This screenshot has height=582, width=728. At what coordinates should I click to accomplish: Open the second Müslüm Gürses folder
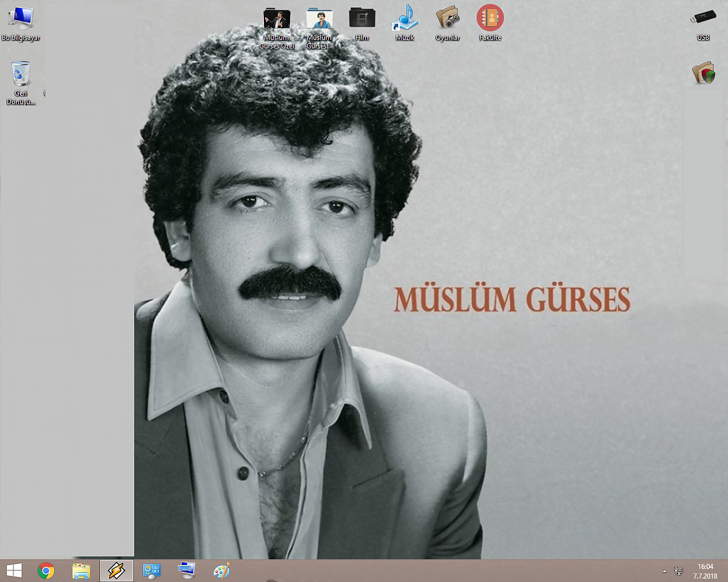[319, 27]
